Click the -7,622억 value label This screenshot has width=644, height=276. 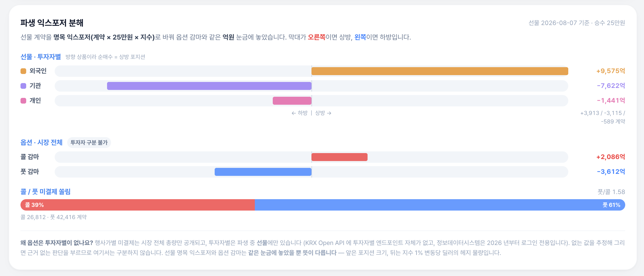pos(611,86)
